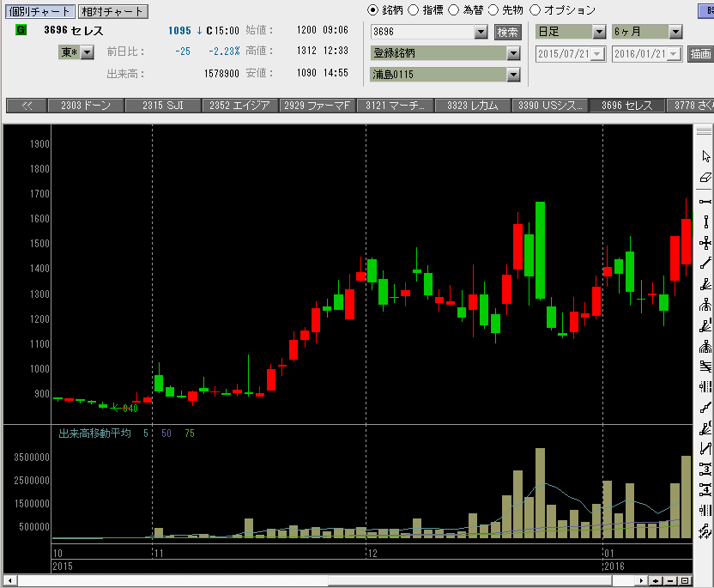
Task: Choose the vertical line drawing tool
Action: (x=705, y=221)
